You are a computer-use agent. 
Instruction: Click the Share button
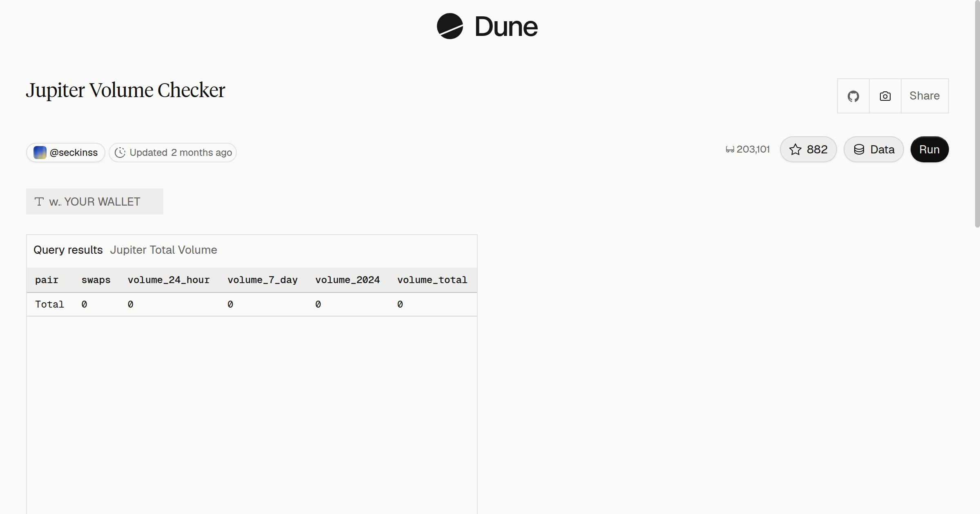[x=924, y=96]
